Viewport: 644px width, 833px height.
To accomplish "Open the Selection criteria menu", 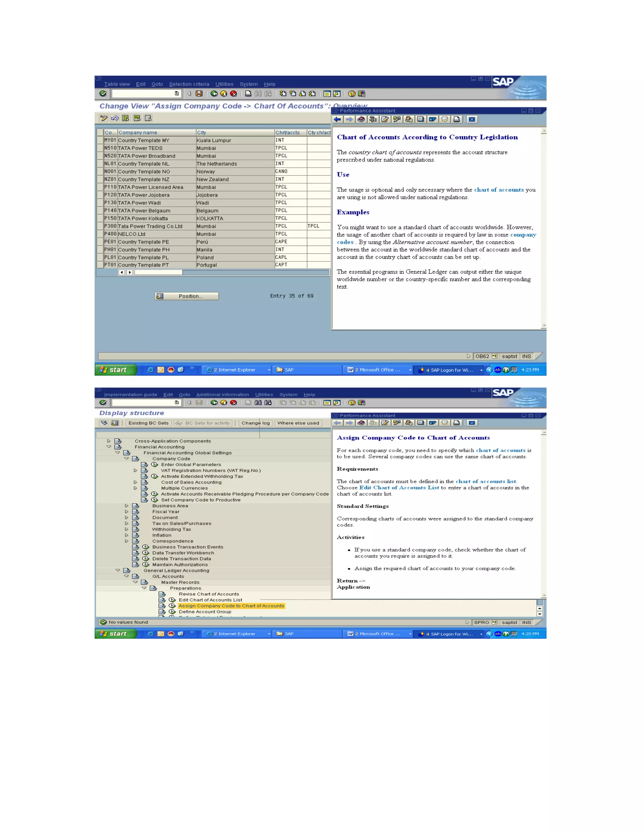I will 189,84.
